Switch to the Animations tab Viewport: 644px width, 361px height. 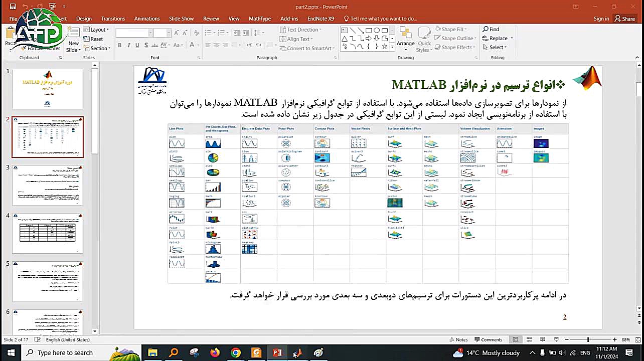point(147,19)
